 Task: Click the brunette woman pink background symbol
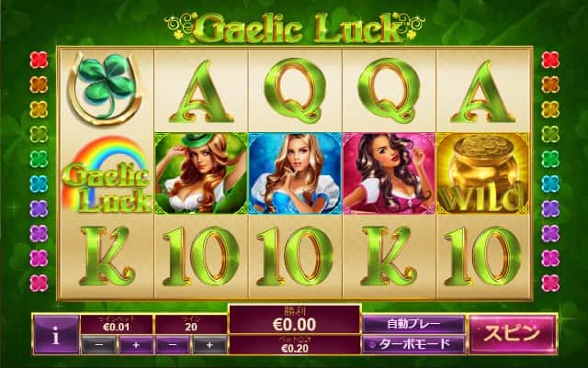[x=389, y=173]
